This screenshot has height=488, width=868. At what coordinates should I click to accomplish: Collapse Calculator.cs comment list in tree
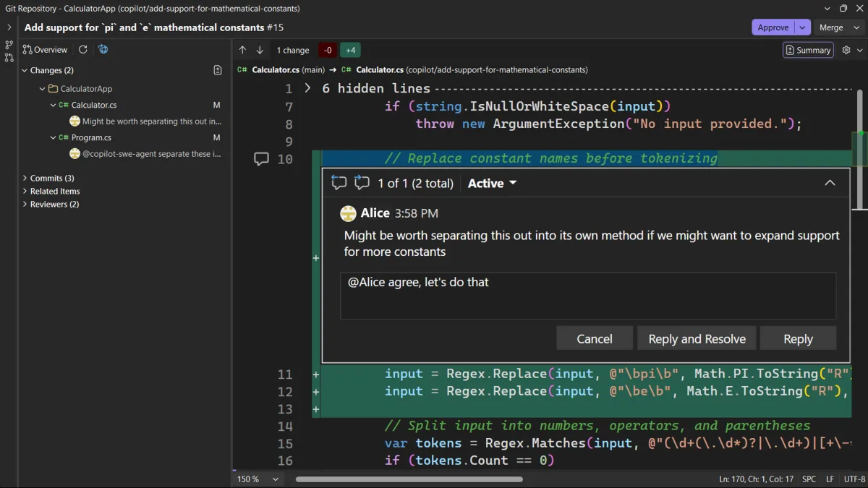[53, 106]
